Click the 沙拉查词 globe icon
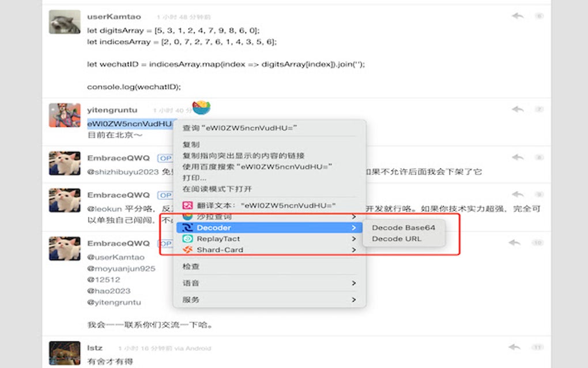Viewport: 588px width, 368px height. [x=189, y=216]
